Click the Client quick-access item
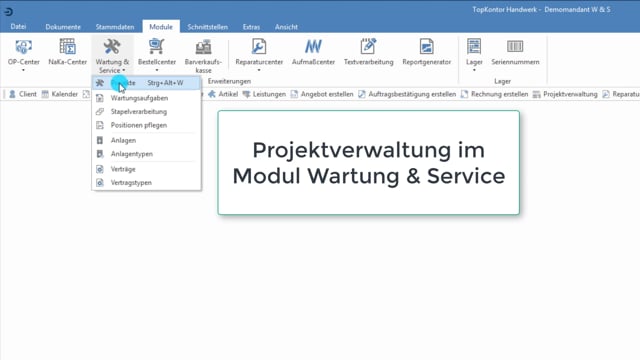The image size is (640, 360). pos(22,94)
